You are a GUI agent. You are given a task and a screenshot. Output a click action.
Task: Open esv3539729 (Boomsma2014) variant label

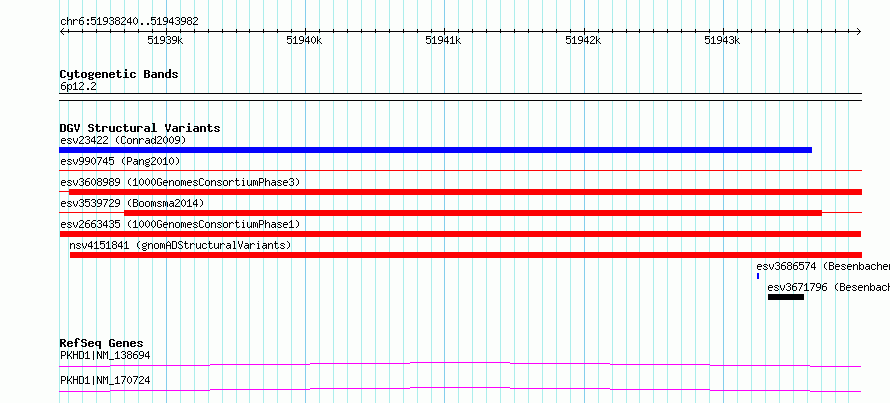[x=132, y=203]
